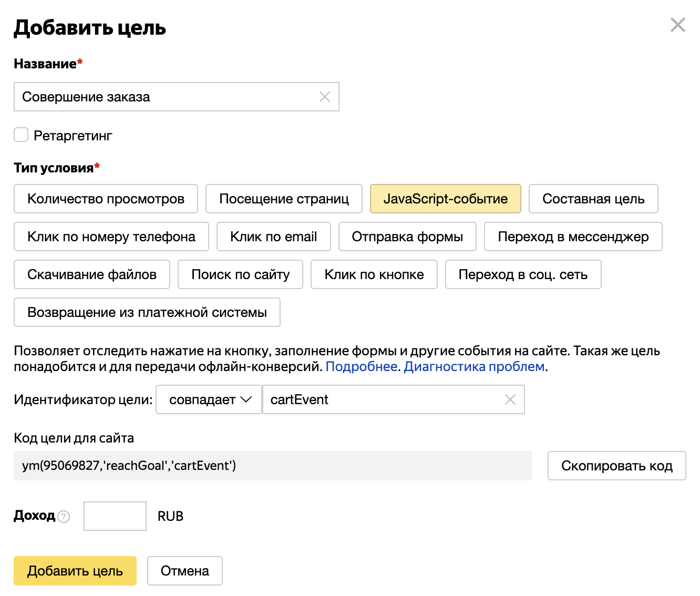Open the Подробнее link

(x=361, y=366)
